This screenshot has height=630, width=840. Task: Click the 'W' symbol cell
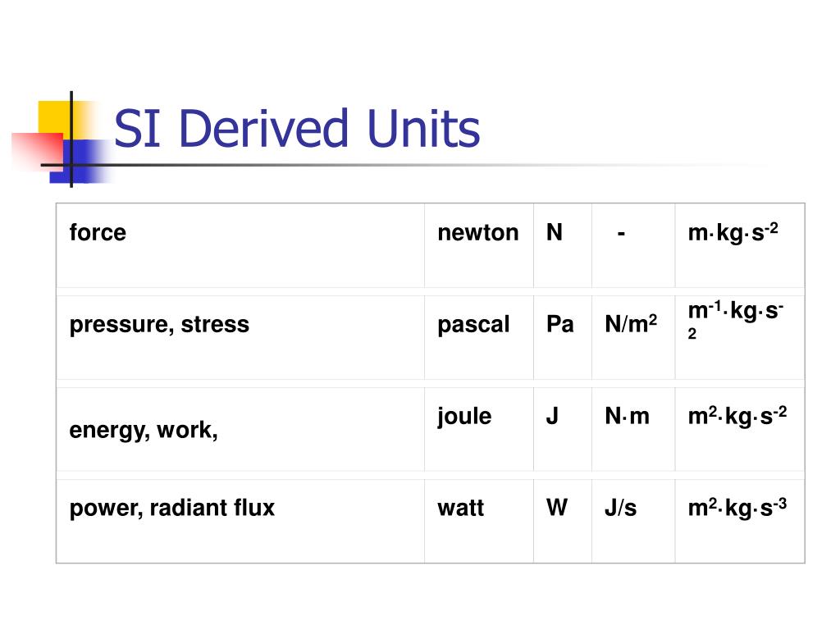(563, 521)
